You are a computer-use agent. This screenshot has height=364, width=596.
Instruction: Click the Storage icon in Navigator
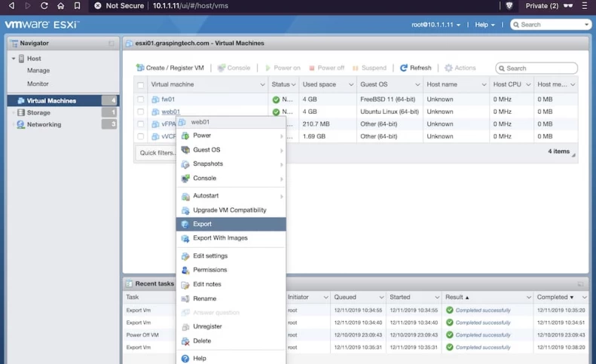21,112
